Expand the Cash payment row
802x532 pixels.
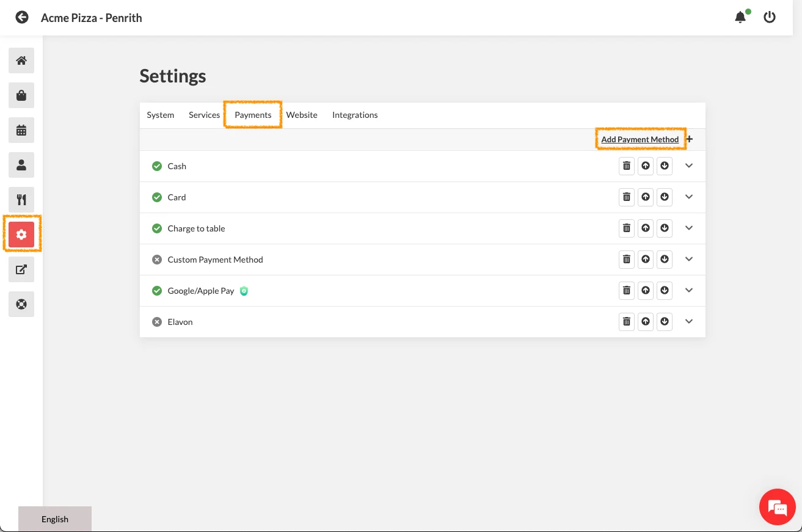[x=689, y=166]
